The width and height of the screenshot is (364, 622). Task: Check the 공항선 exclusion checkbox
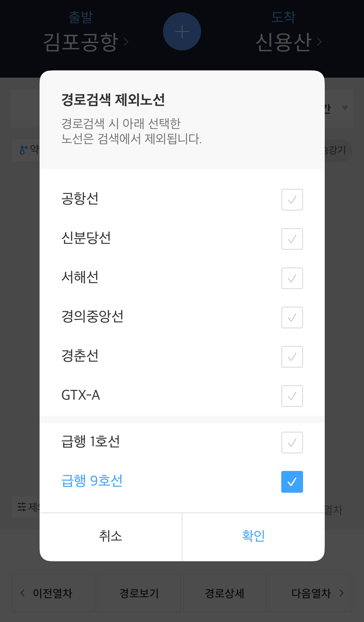pyautogui.click(x=292, y=200)
